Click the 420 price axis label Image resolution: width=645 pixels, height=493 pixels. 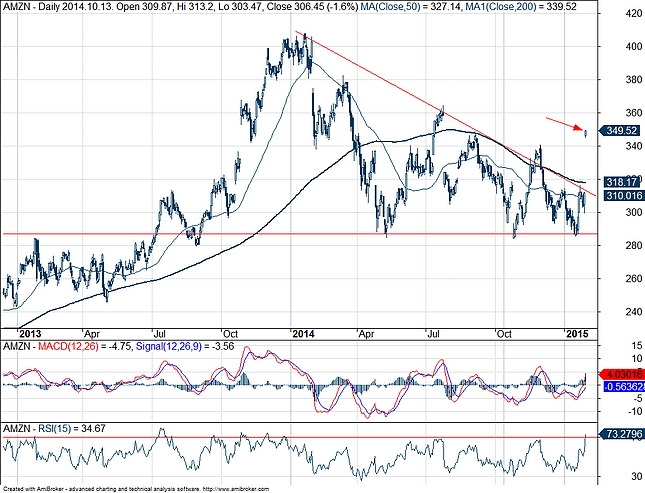pyautogui.click(x=633, y=13)
